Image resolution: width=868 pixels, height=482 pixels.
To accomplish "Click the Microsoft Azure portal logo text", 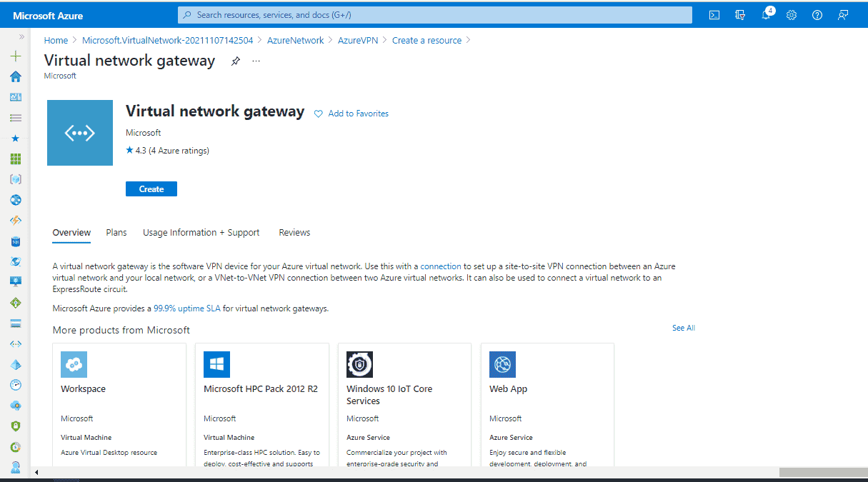I will pos(48,15).
